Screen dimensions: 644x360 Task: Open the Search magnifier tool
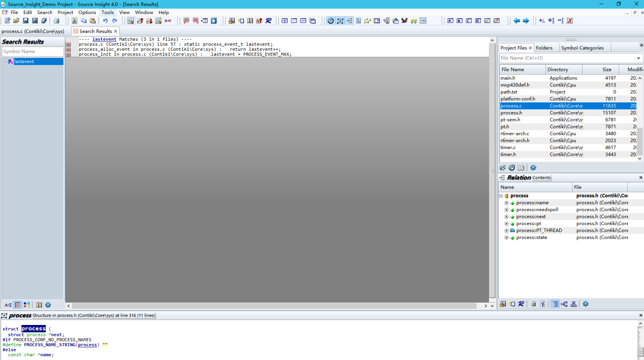click(131, 21)
